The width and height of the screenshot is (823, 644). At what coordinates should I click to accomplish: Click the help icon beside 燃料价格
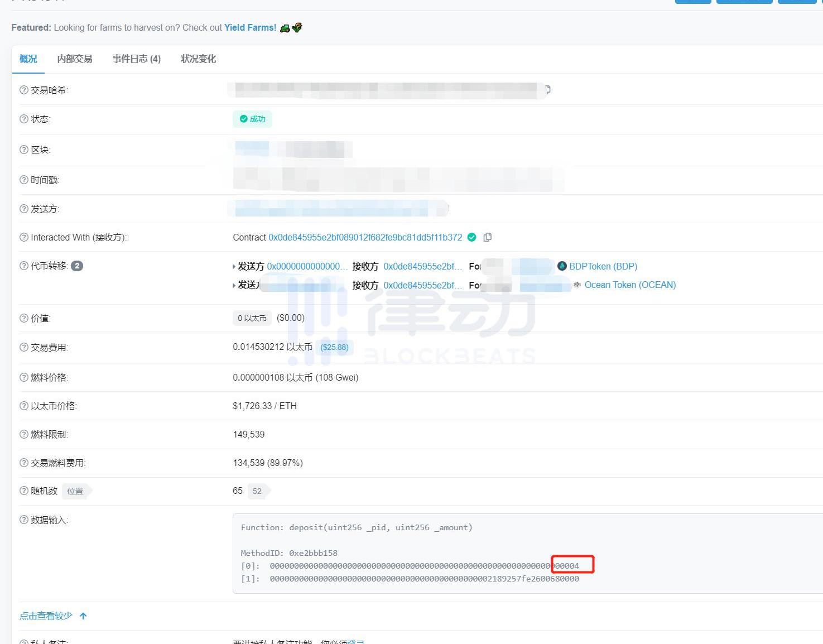[x=23, y=377]
